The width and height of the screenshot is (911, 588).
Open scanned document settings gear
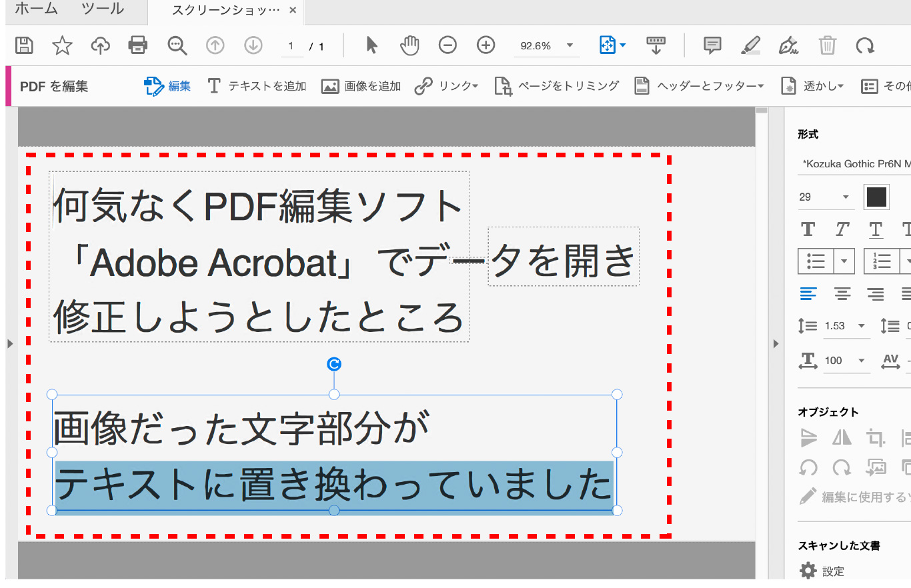point(808,571)
